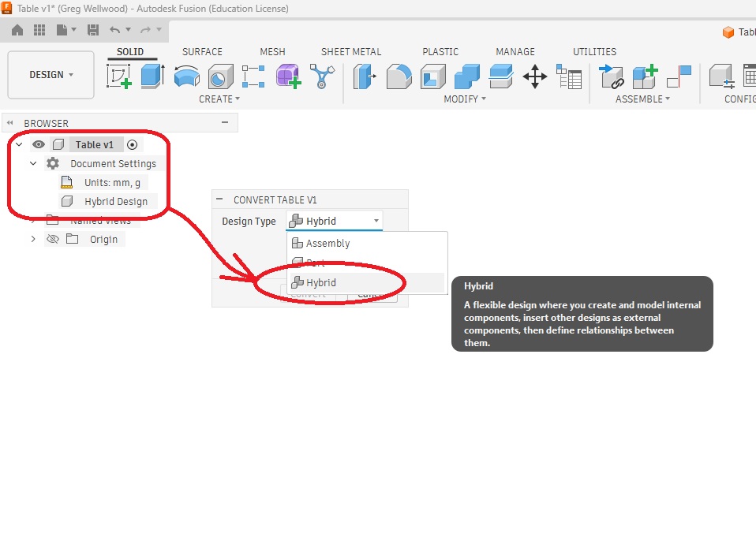Image resolution: width=756 pixels, height=548 pixels.
Task: Collapse the Document Settings node
Action: pos(33,163)
